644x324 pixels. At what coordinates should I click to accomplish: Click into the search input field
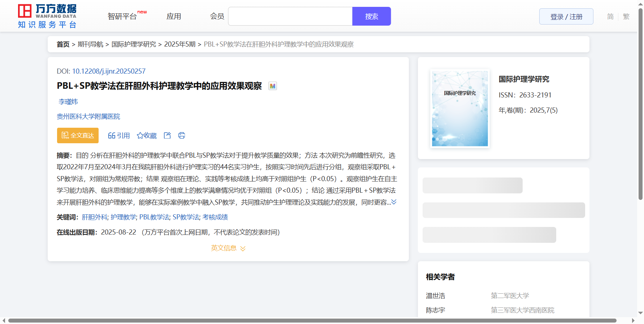[290, 17]
